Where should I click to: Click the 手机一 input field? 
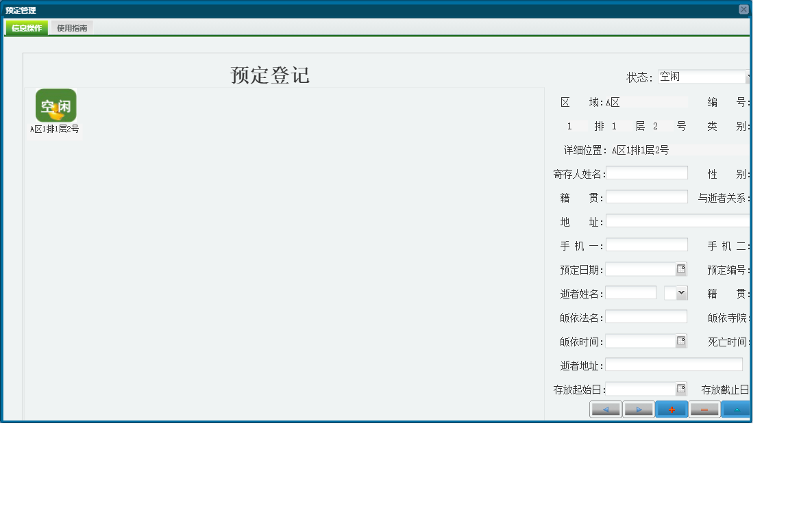point(647,244)
